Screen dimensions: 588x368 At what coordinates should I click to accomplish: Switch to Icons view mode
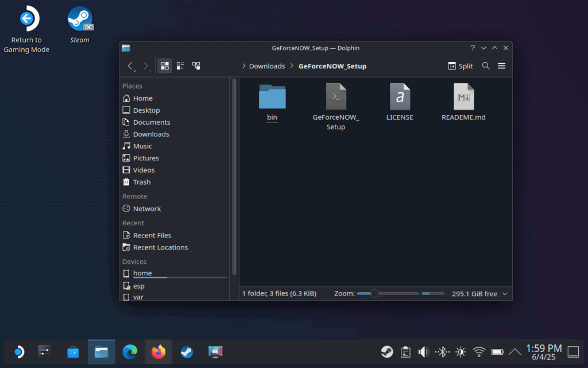click(x=165, y=66)
